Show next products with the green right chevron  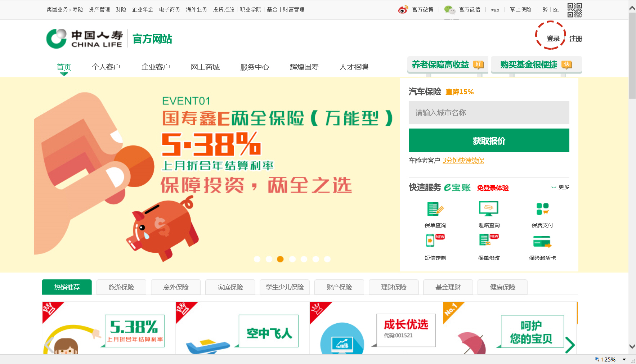tap(570, 345)
